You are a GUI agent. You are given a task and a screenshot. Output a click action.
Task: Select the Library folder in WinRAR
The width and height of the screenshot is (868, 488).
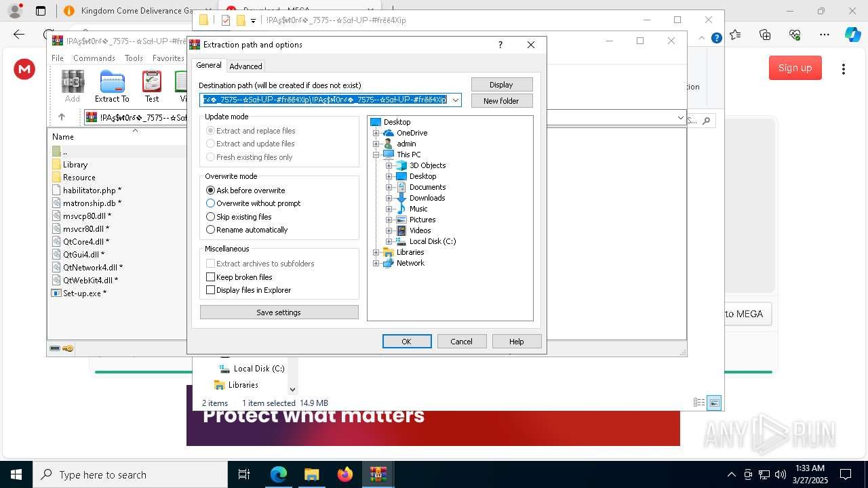(70, 165)
